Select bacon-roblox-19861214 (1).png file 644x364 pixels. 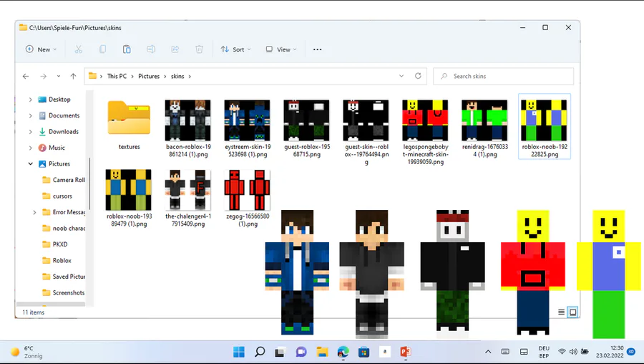(x=188, y=128)
